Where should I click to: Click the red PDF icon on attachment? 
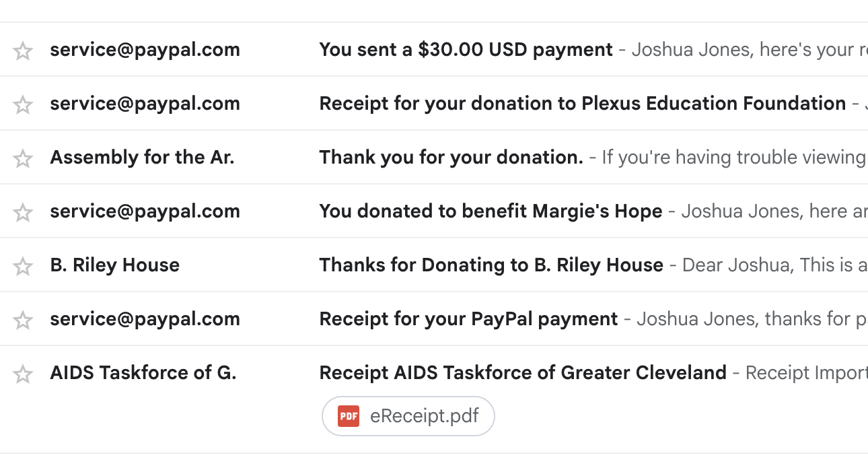pyautogui.click(x=349, y=416)
